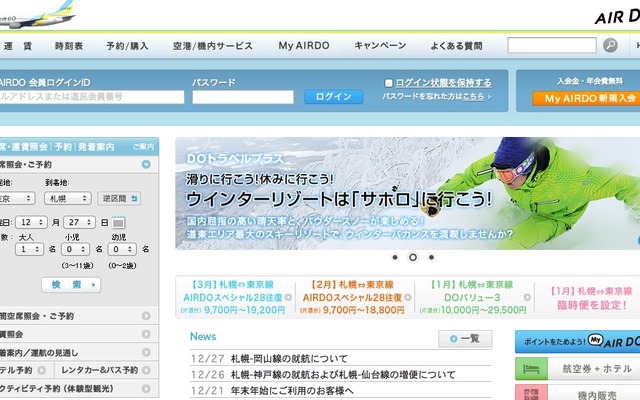Click the ログイン button
Image resolution: width=640 pixels, height=400 pixels.
coord(333,97)
